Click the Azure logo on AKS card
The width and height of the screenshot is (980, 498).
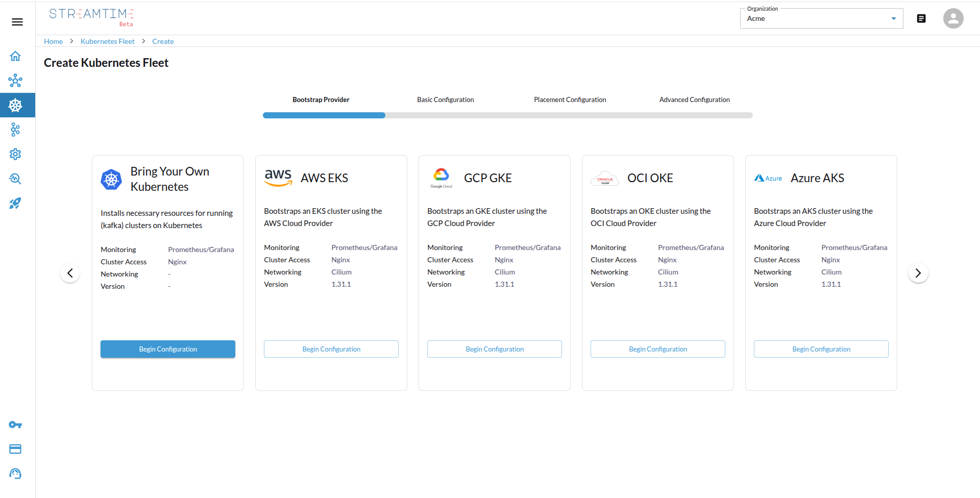click(x=768, y=178)
